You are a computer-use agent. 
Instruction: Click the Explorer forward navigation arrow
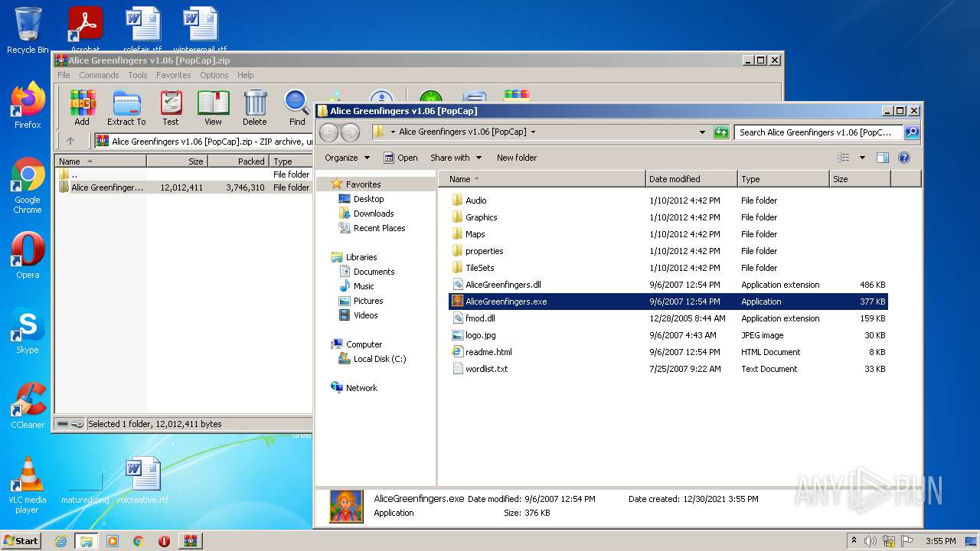350,132
